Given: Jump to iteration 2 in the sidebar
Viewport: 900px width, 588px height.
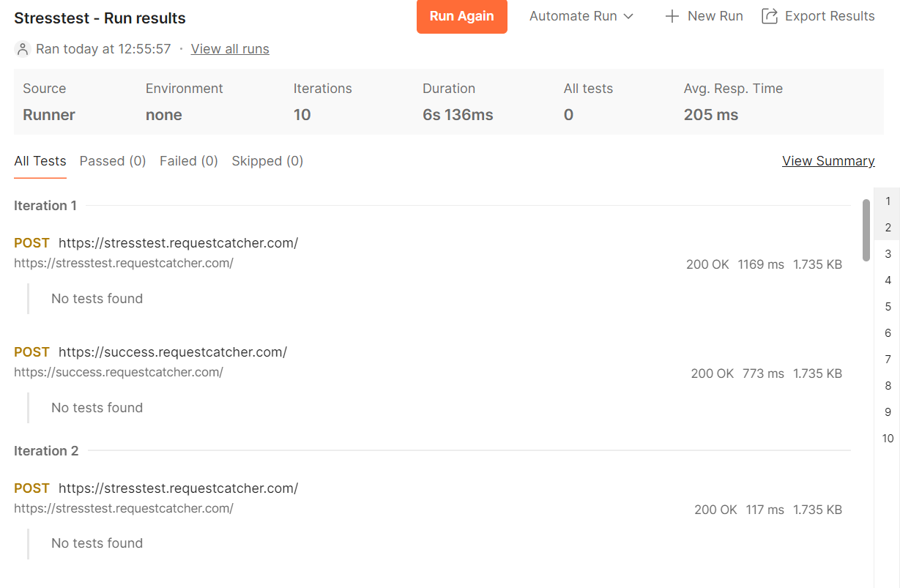Looking at the screenshot, I should [x=888, y=228].
